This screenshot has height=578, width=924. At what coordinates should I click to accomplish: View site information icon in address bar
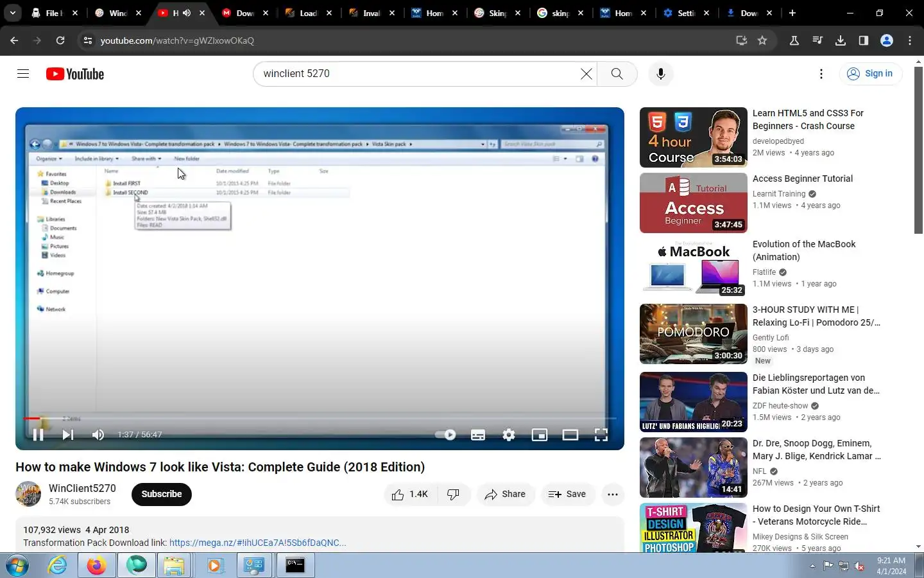click(x=88, y=40)
